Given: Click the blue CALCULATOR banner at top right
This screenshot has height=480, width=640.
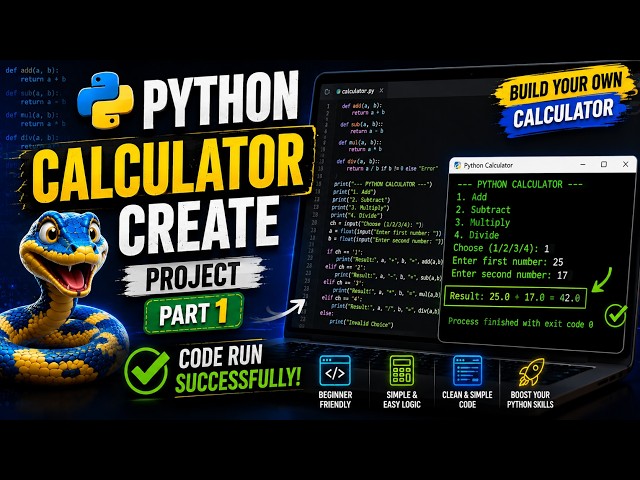Looking at the screenshot, I should click(563, 113).
